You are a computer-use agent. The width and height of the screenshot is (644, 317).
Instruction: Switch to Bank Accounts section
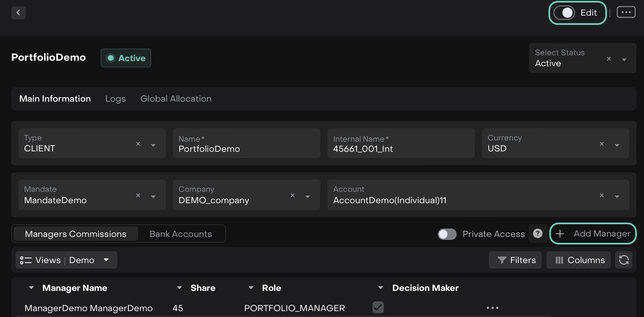(181, 234)
